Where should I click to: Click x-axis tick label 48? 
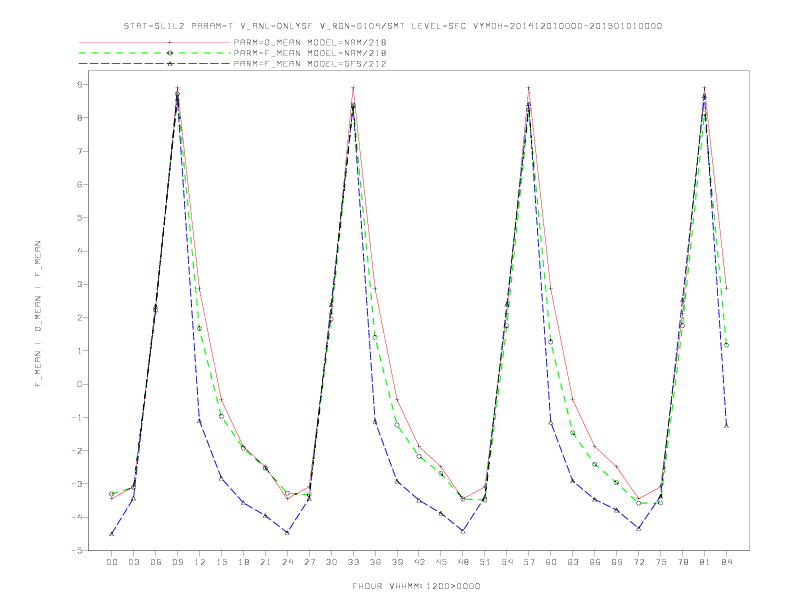pos(463,562)
